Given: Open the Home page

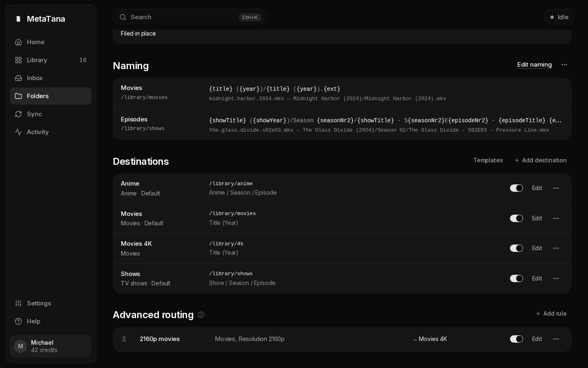Looking at the screenshot, I should pyautogui.click(x=51, y=42).
